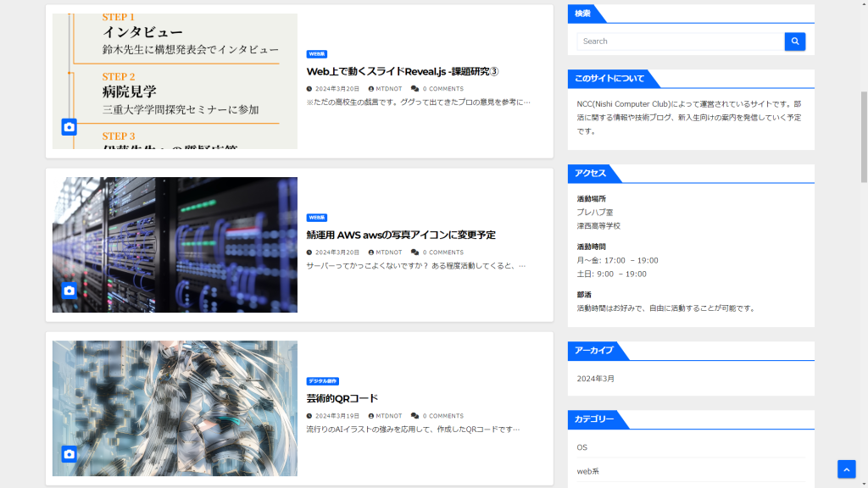Open the web系 category in sidebar
Screen dimensions: 868x488
point(587,471)
